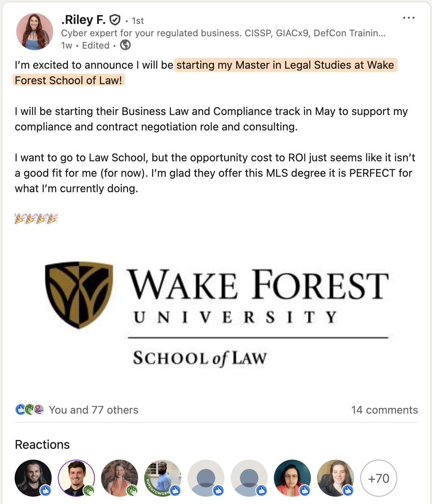This screenshot has height=504, width=432.
Task: Click the support hands reaction icon
Action: [38, 410]
